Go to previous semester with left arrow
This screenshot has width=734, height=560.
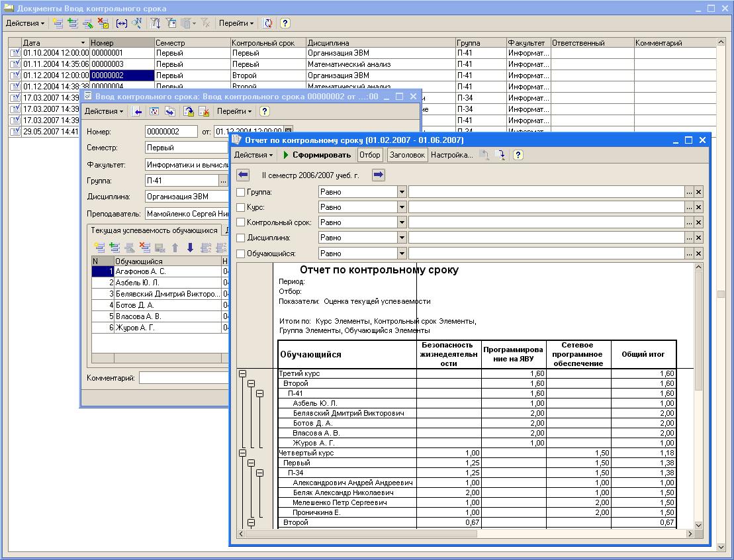[243, 175]
